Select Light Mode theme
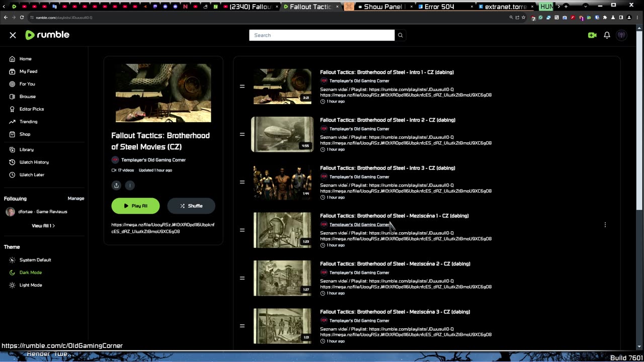 [31, 285]
